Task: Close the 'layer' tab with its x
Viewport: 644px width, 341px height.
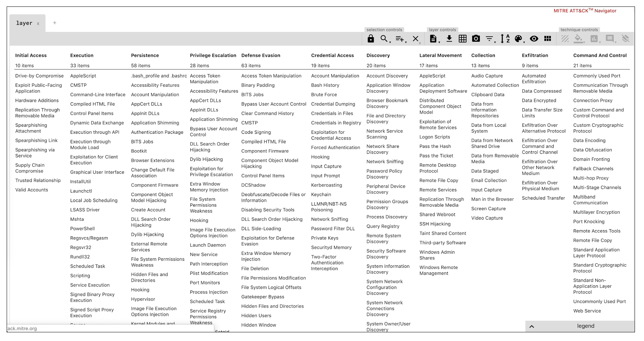Action: [x=38, y=24]
